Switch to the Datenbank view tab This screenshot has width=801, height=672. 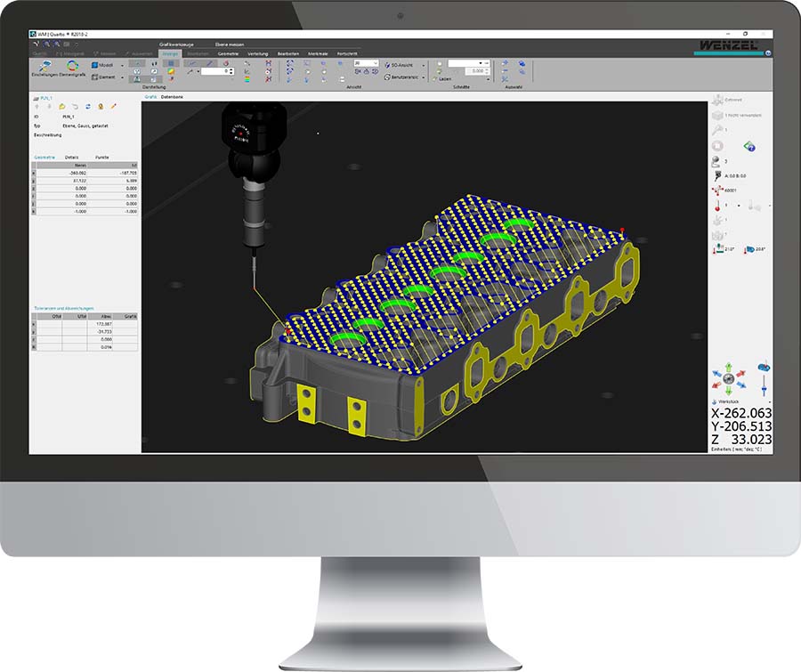coord(173,95)
